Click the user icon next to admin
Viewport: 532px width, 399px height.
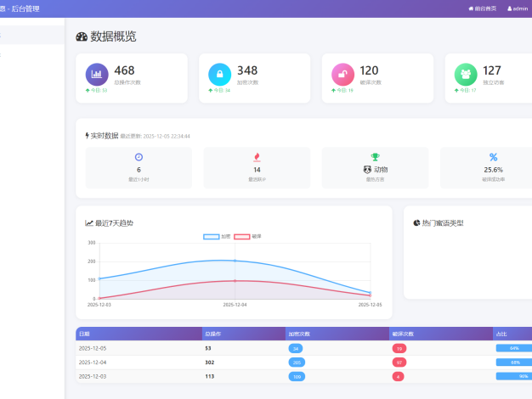(509, 8)
